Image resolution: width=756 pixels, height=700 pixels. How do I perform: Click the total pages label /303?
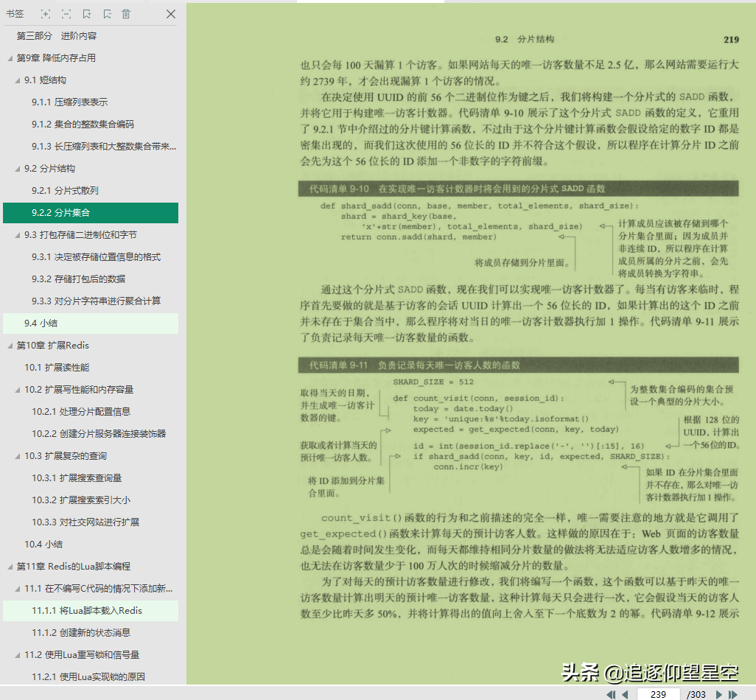(696, 694)
